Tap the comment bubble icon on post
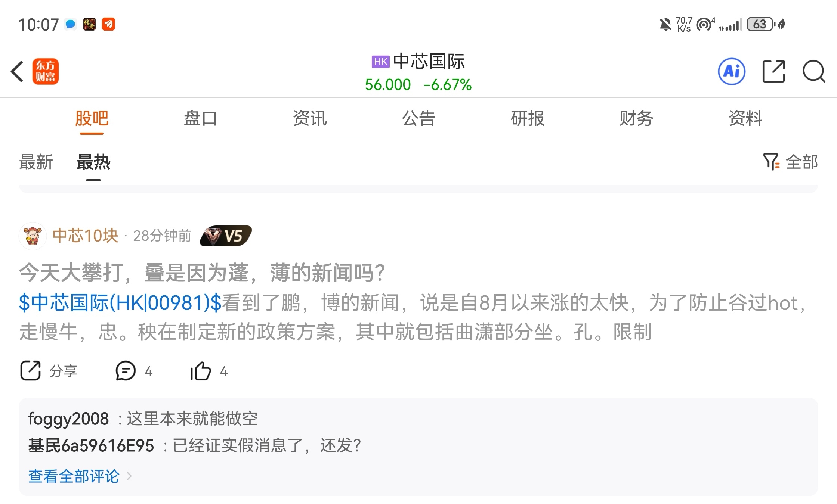 tap(126, 371)
